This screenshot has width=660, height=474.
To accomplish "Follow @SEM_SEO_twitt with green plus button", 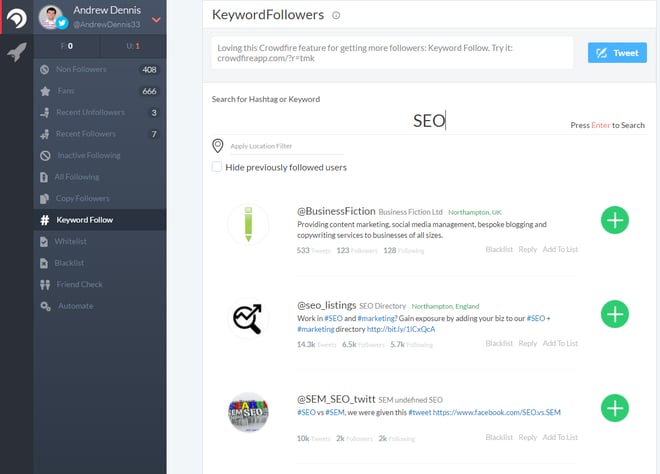I will (615, 408).
